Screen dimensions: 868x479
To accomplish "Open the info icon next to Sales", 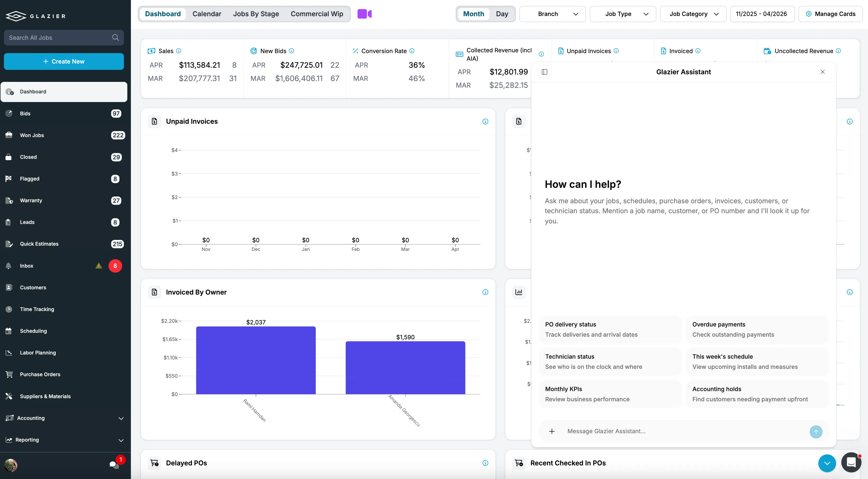I will [179, 50].
